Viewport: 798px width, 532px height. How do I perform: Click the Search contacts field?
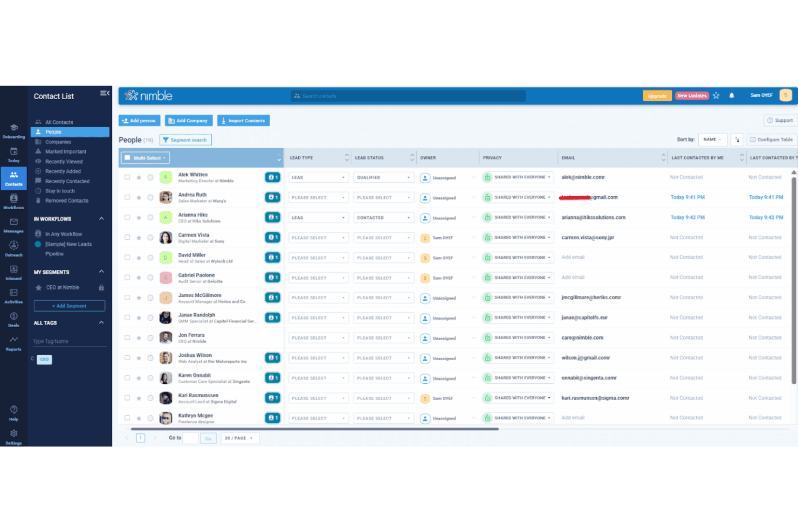coord(408,96)
